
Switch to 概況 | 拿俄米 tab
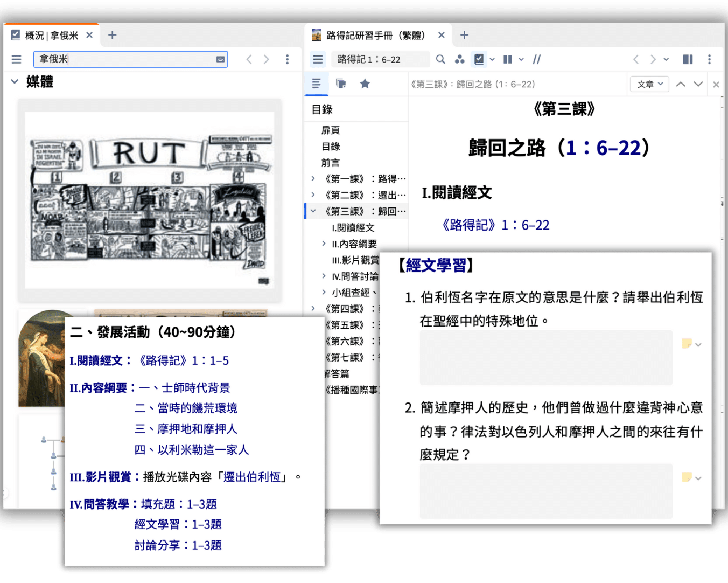tap(52, 36)
